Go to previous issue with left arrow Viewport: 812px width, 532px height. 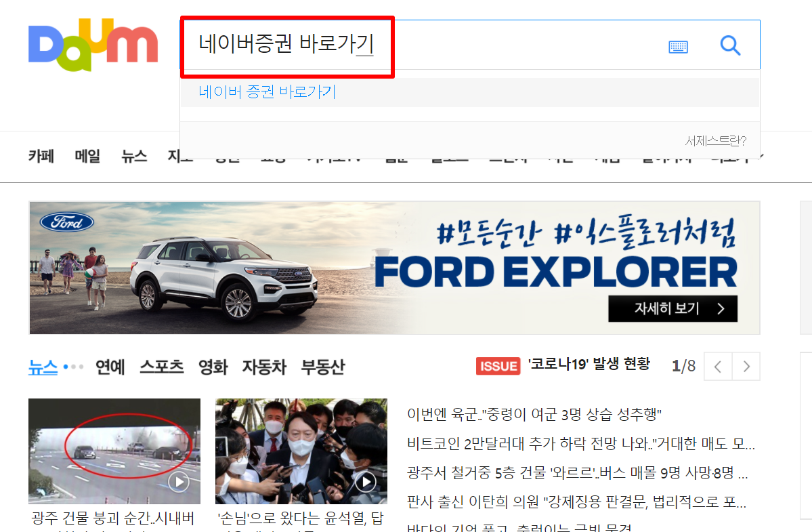pos(718,367)
